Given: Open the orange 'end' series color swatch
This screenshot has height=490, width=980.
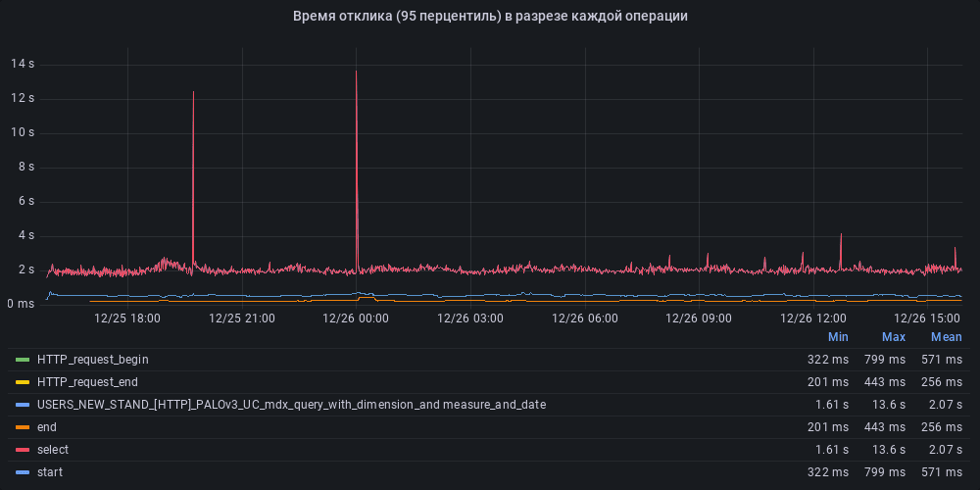Looking at the screenshot, I should coord(23,427).
